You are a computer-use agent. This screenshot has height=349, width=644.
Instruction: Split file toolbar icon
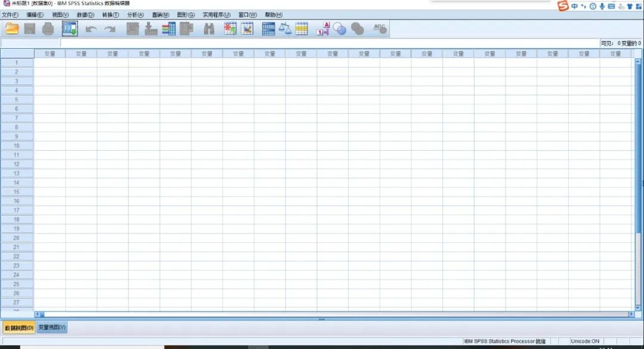tap(268, 29)
